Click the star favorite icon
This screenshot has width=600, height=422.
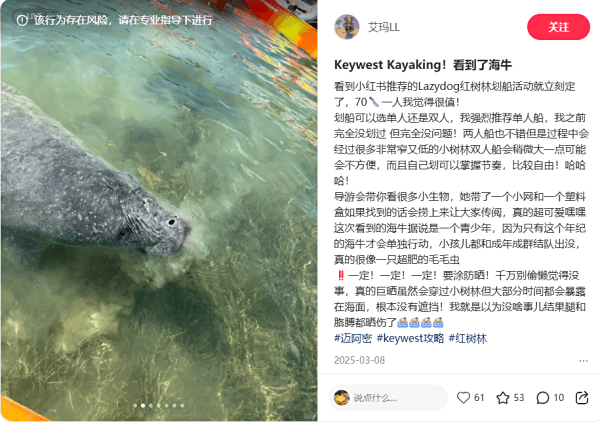tap(503, 398)
